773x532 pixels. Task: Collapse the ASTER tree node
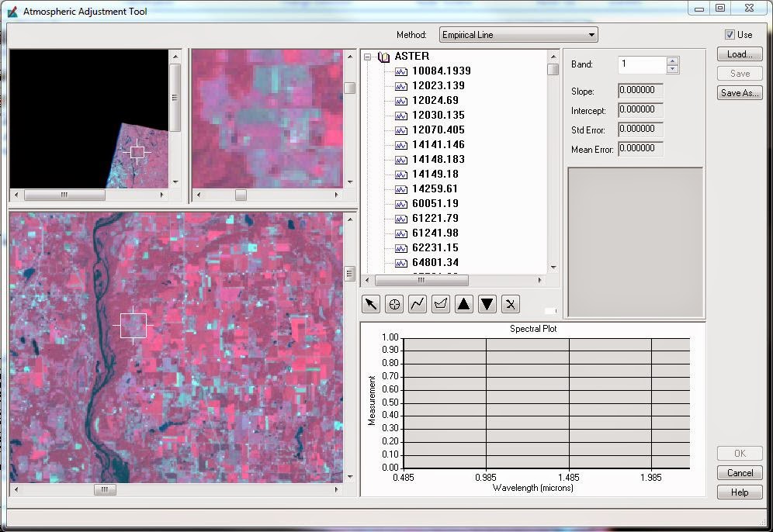point(367,56)
